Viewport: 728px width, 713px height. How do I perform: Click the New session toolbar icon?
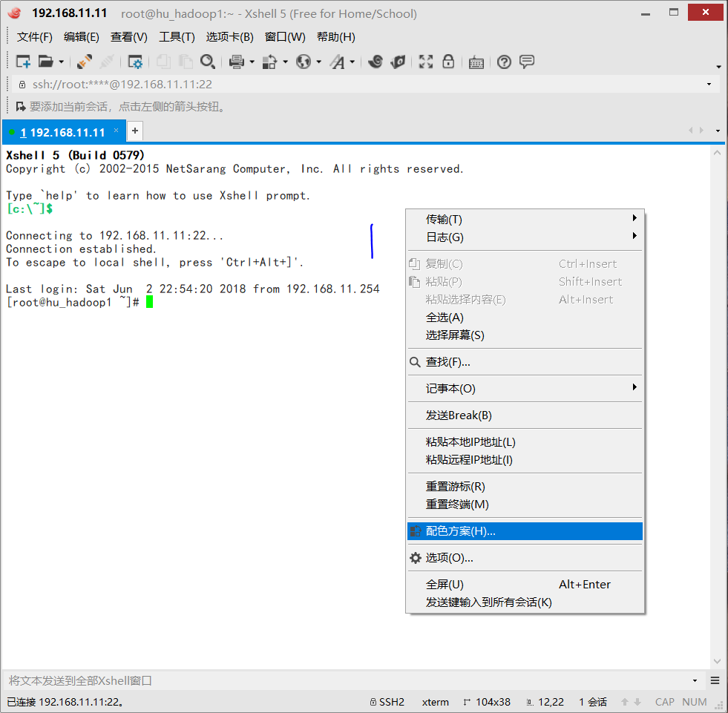pos(23,62)
